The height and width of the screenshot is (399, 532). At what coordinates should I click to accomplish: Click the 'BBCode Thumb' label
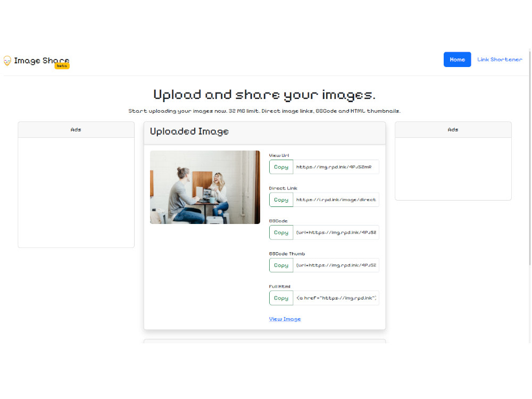click(287, 254)
